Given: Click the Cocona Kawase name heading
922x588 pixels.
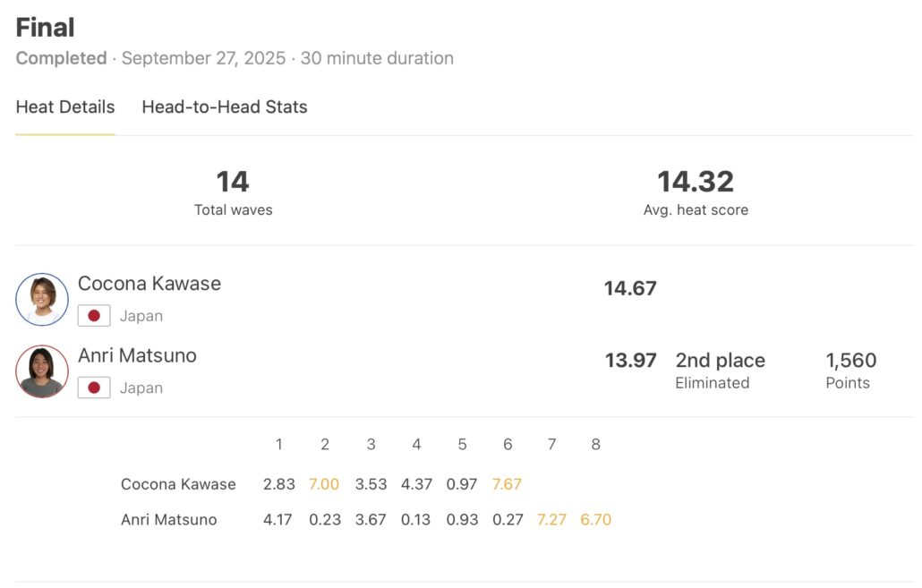Looking at the screenshot, I should coord(149,284).
